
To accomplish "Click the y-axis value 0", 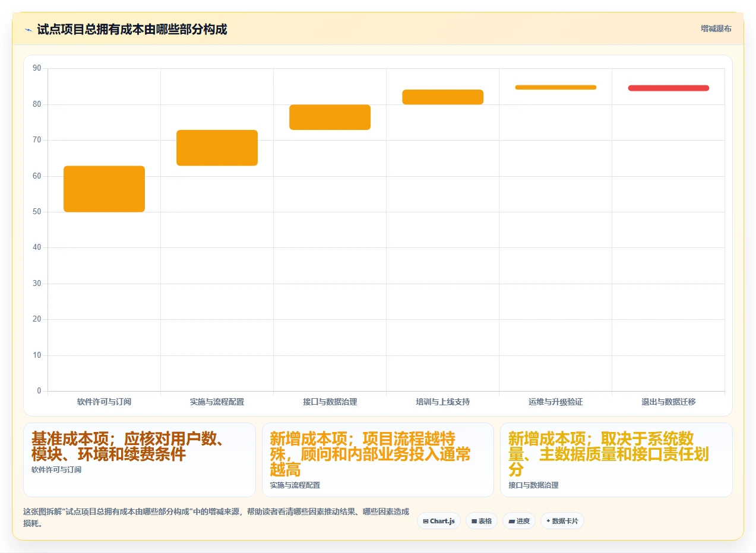I will [39, 391].
